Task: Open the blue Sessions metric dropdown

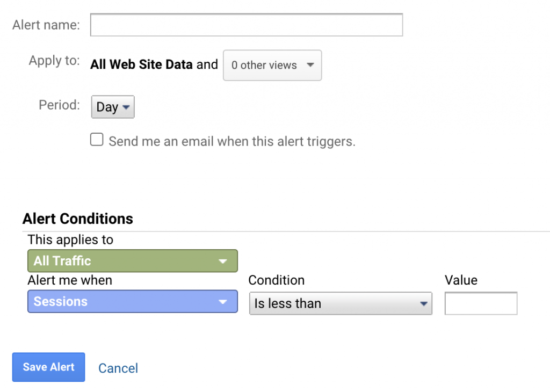Action: point(133,302)
